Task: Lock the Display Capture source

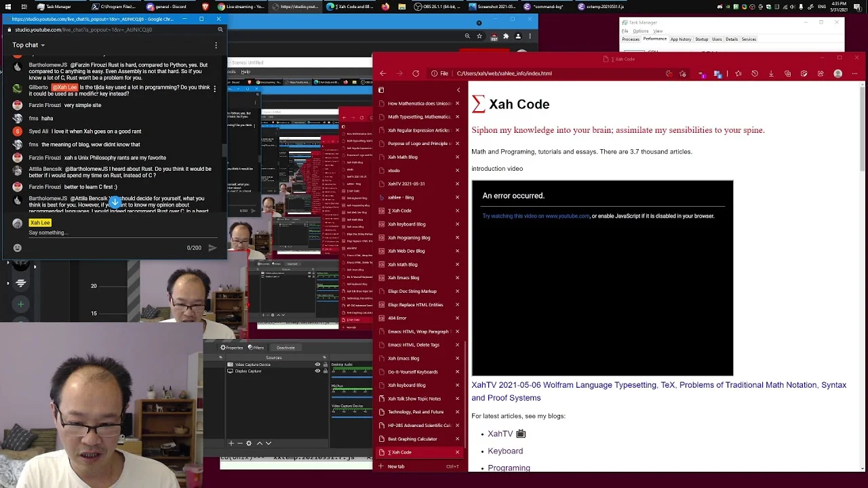Action: pos(325,371)
